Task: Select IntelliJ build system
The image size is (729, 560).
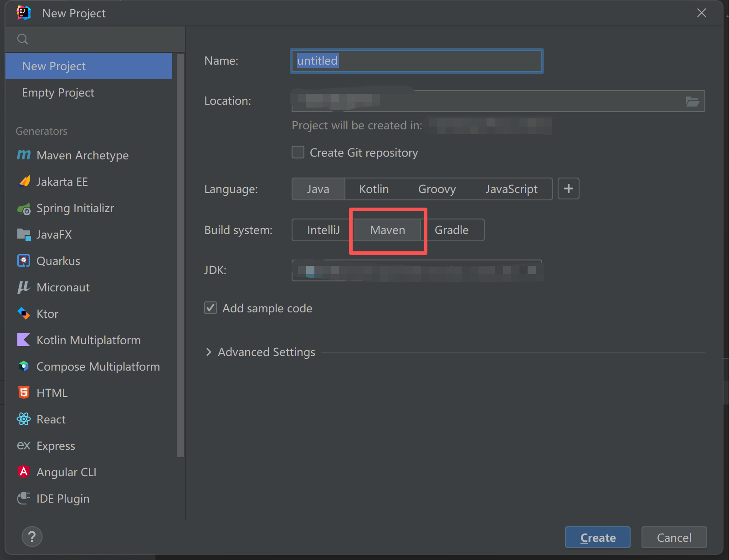Action: click(323, 230)
